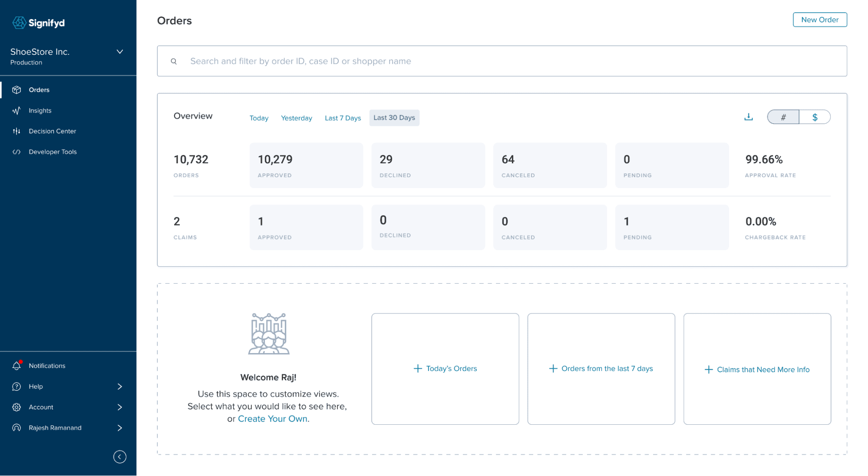Click the Create Your Own link
Screen dimensions: 868x476
273,419
